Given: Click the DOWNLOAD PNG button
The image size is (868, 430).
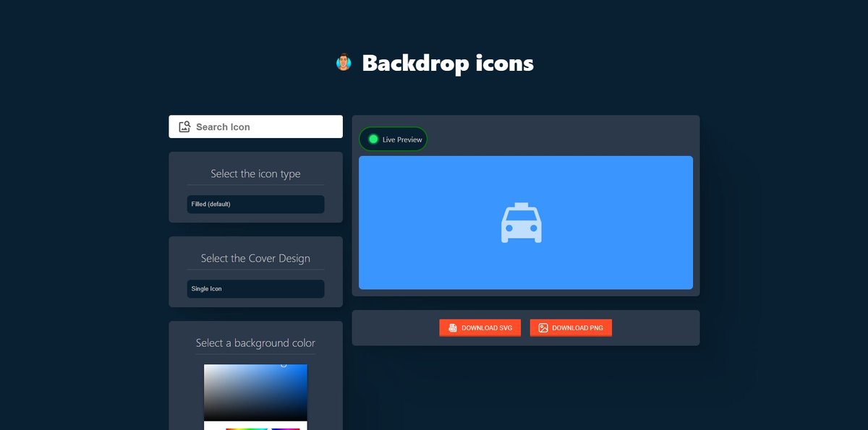Looking at the screenshot, I should click(571, 327).
